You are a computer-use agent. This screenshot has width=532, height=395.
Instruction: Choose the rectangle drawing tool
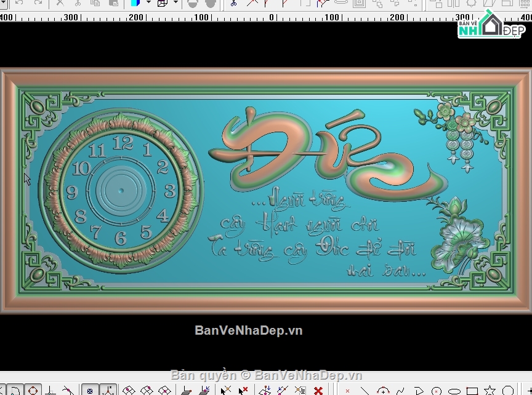point(472,391)
